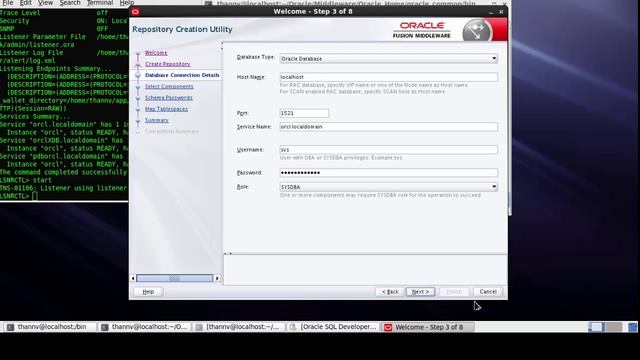This screenshot has width=640, height=360.
Task: Click the Cancel button
Action: [488, 292]
